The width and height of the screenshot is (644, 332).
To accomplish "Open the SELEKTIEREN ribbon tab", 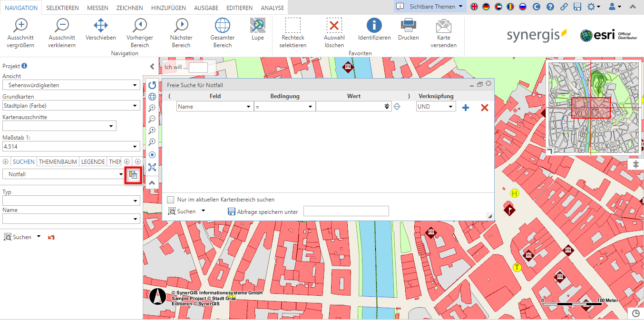I will pyautogui.click(x=62, y=8).
